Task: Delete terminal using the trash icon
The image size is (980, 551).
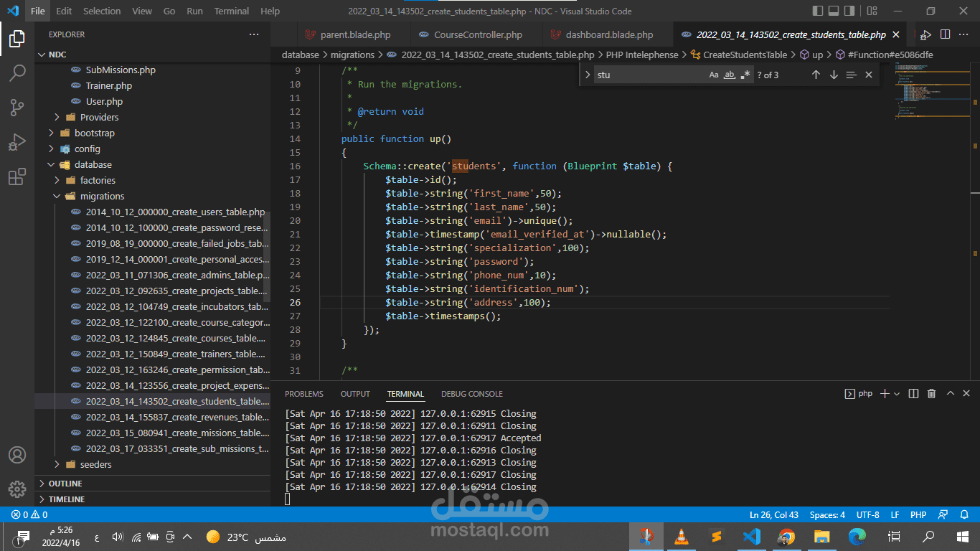Action: pos(931,394)
